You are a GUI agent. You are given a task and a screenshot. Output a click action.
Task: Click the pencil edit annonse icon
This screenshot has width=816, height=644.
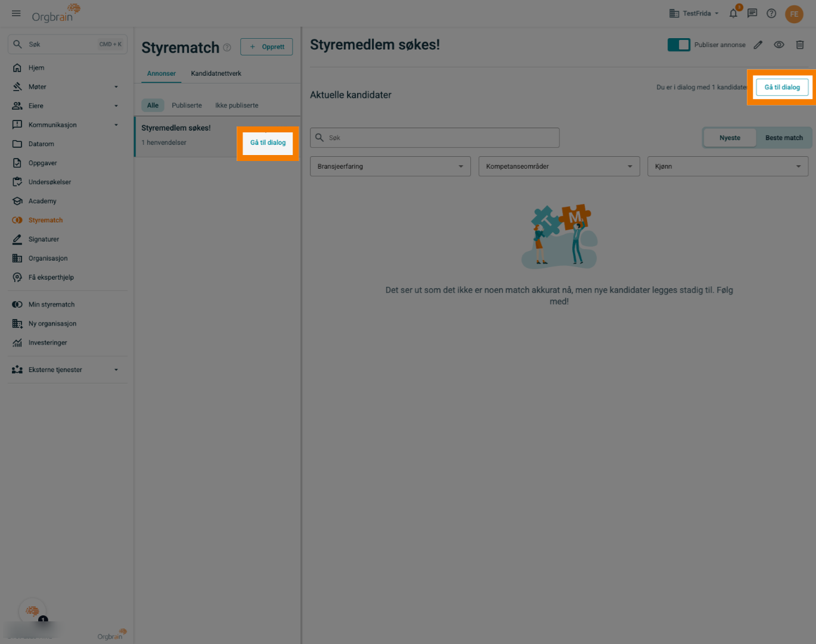[758, 45]
